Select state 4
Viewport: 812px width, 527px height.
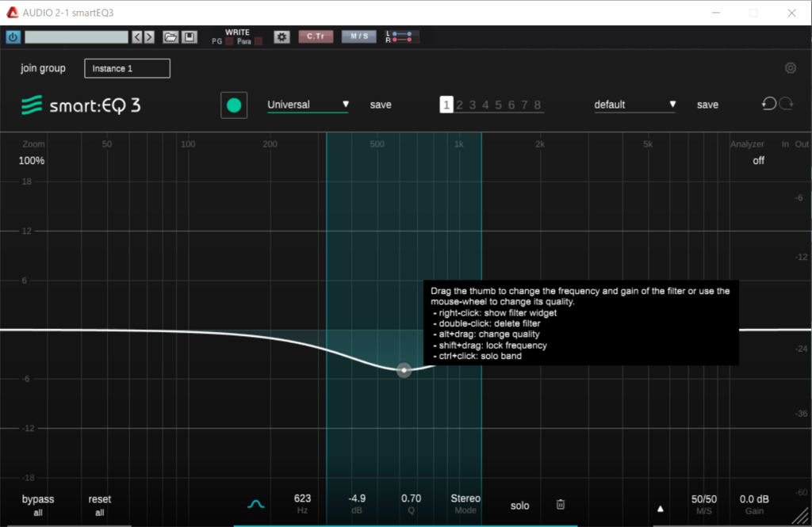click(x=485, y=105)
